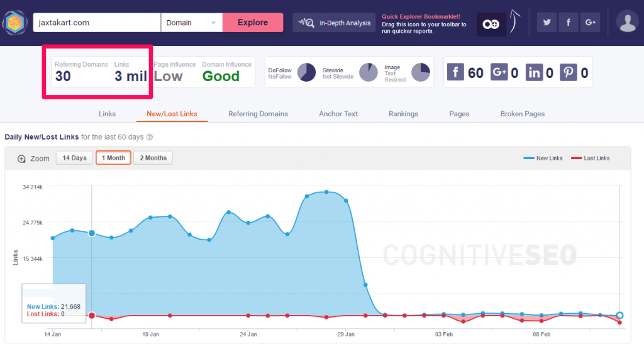Toggle the Lost Links legend series
The image size is (644, 344).
[x=591, y=158]
